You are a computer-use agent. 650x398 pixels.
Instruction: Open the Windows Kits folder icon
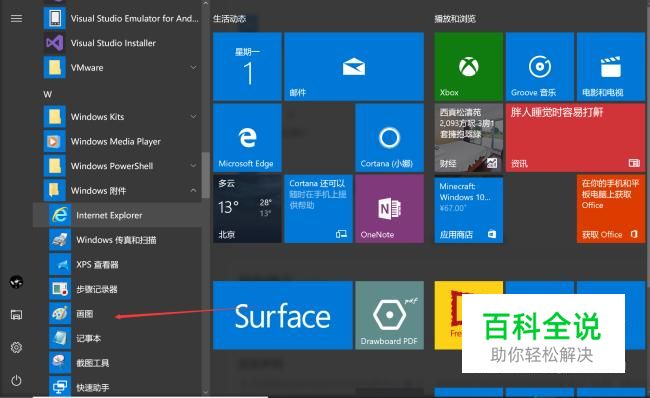[55, 116]
